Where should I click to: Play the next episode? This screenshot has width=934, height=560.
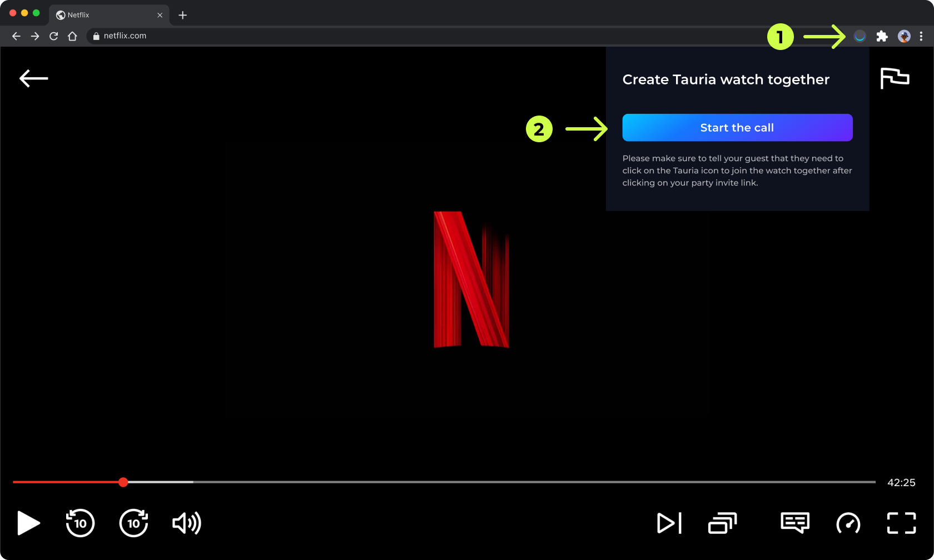669,523
